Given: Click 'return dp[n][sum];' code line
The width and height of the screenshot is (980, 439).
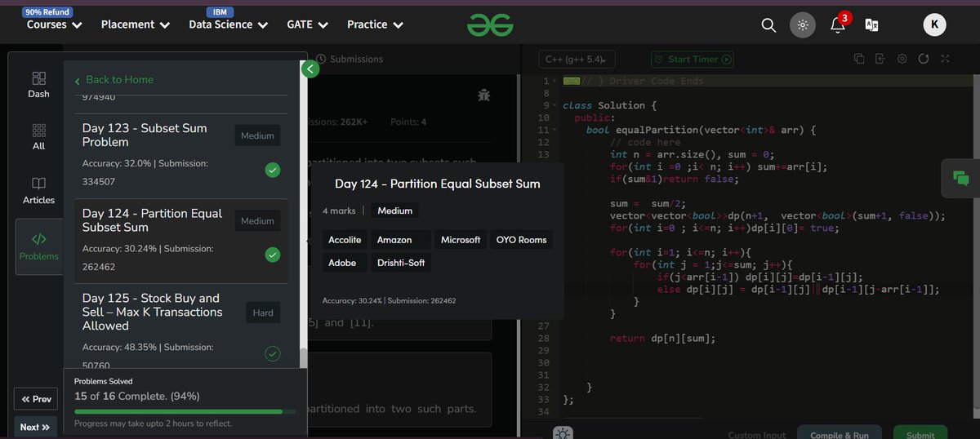Looking at the screenshot, I should click(x=662, y=338).
